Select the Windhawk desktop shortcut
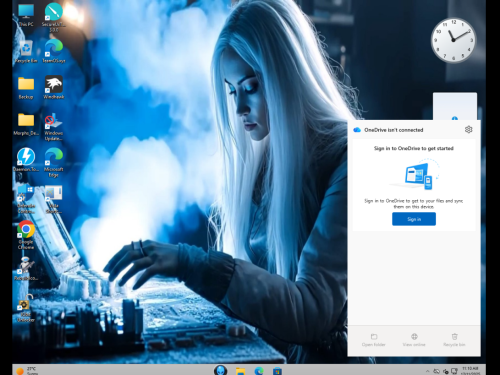This screenshot has height=375, width=500. [54, 87]
